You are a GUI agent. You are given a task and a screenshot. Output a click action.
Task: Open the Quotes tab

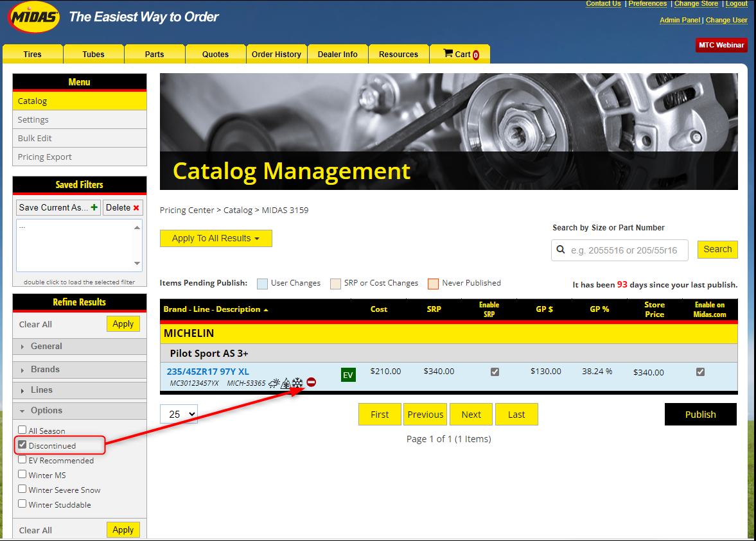point(216,54)
